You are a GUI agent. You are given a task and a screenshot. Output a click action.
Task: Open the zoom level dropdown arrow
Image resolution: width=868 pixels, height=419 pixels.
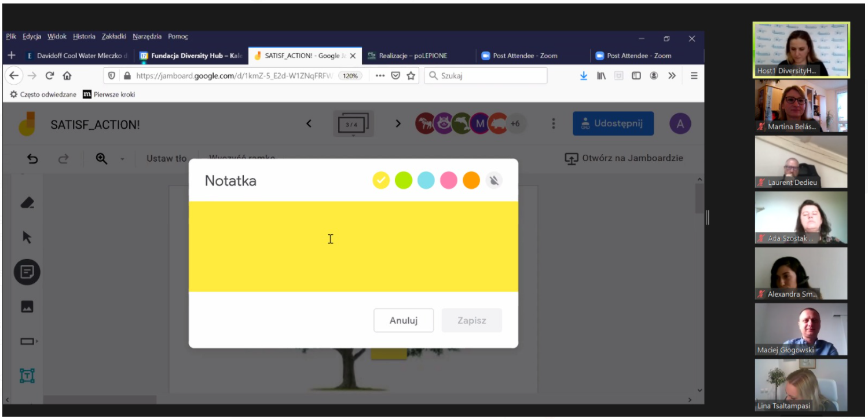[122, 159]
